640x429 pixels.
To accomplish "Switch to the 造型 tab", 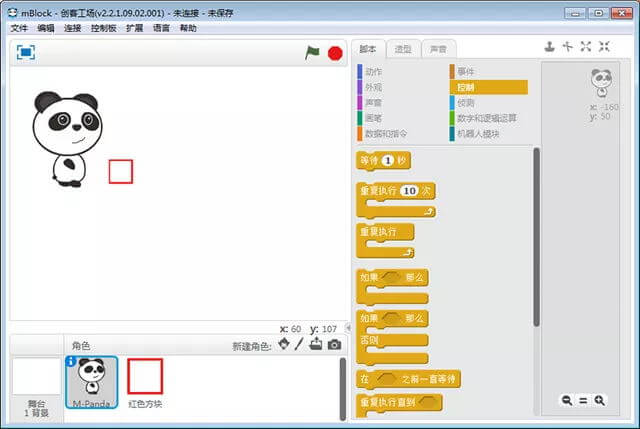I will tap(403, 49).
